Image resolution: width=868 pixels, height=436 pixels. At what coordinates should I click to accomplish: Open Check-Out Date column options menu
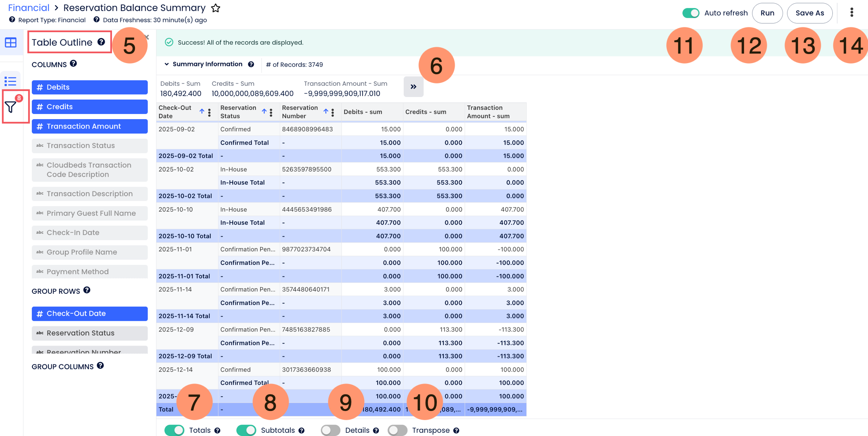210,112
